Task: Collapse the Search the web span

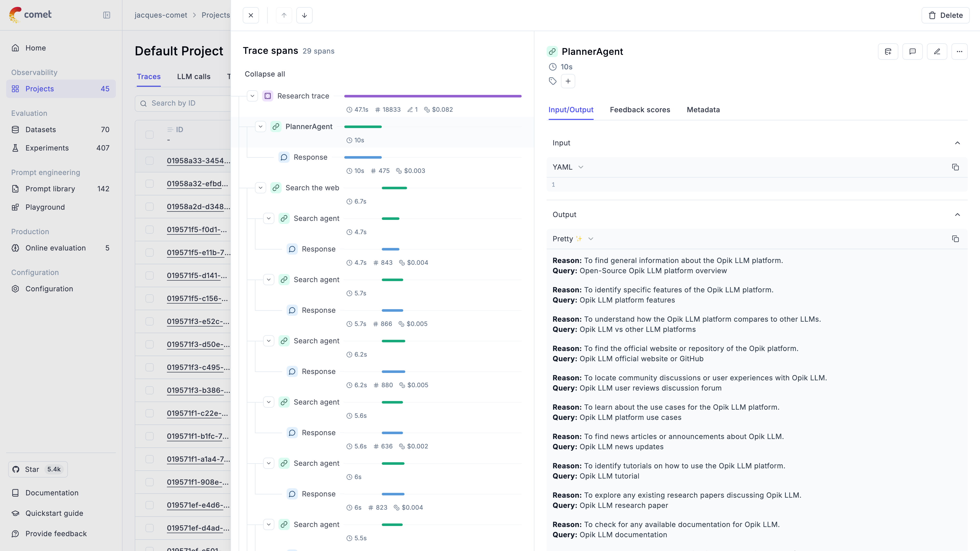Action: [261, 188]
